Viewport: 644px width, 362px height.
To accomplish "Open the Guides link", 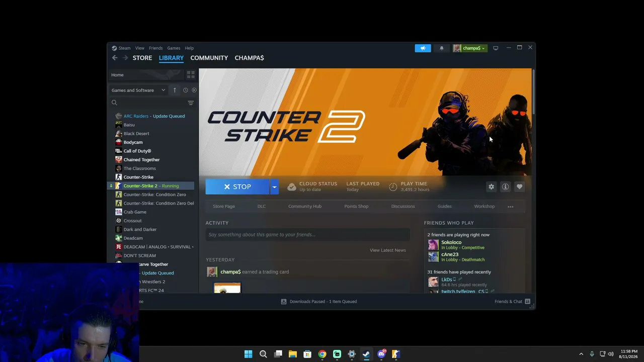I will tap(444, 207).
